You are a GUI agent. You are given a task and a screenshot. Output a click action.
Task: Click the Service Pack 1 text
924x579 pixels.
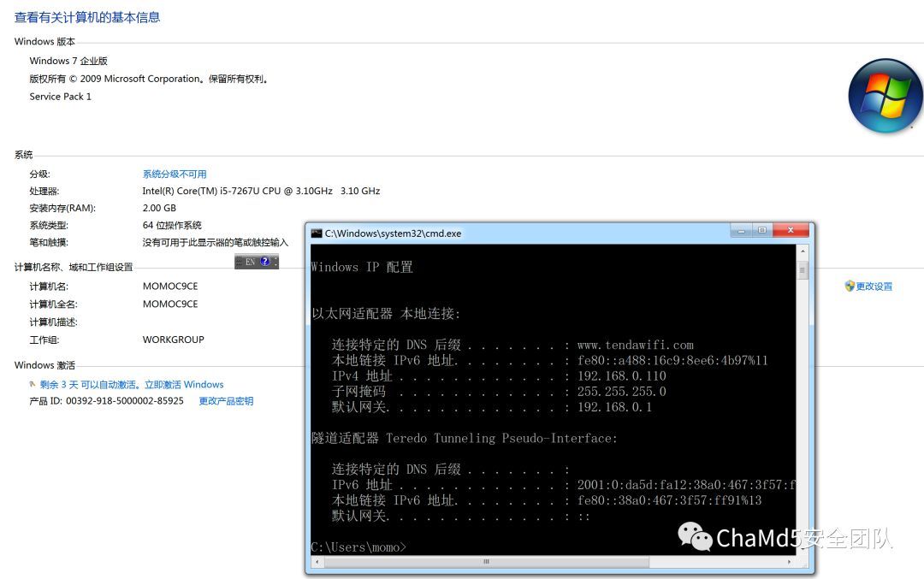click(60, 97)
